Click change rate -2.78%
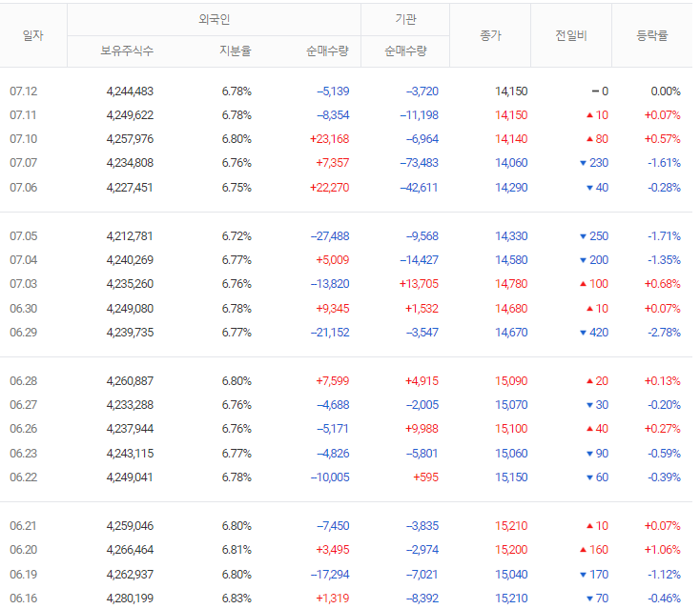The width and height of the screenshot is (700, 609). pos(665,333)
